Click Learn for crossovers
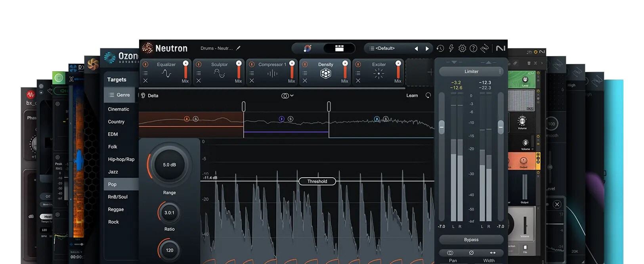Screen dimensions: 644x264 coord(412,95)
